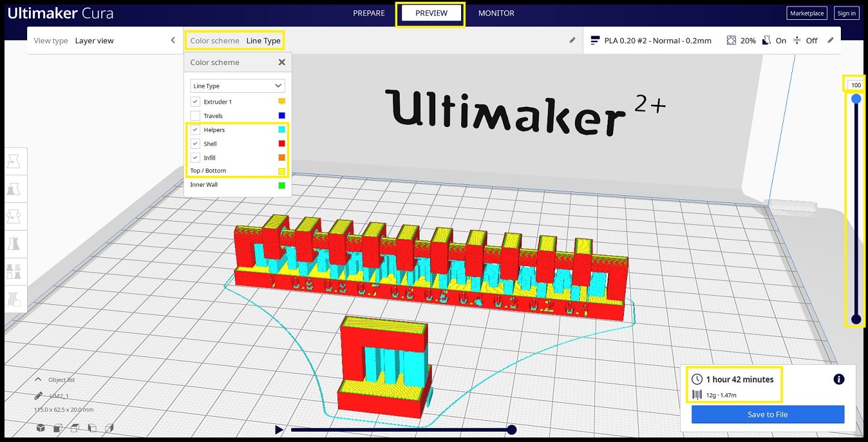The width and height of the screenshot is (868, 442).
Task: Switch camera to right side view cube
Action: (110, 428)
